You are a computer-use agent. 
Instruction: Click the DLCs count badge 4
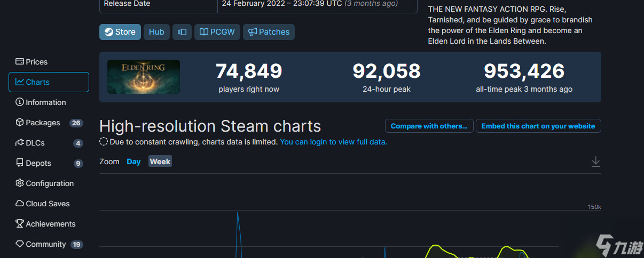coord(78,143)
